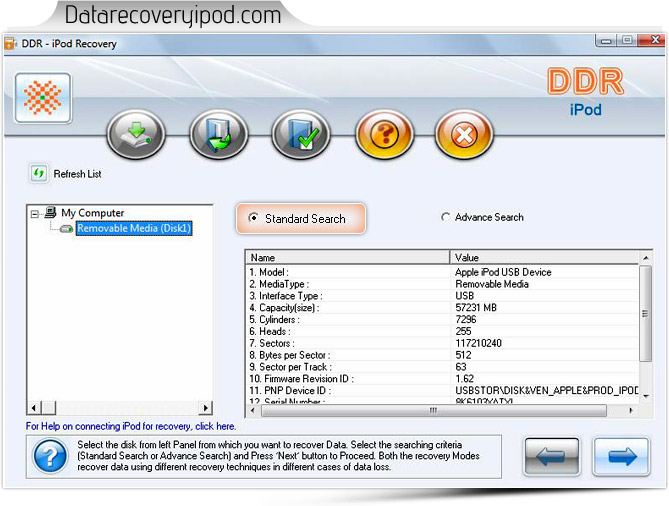Click the '9. Sector per Track :' row name
669x506 pixels.
[291, 367]
